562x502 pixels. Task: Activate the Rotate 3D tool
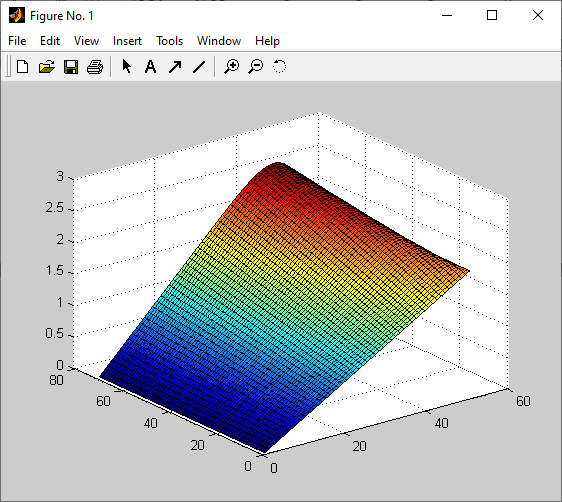(x=280, y=67)
